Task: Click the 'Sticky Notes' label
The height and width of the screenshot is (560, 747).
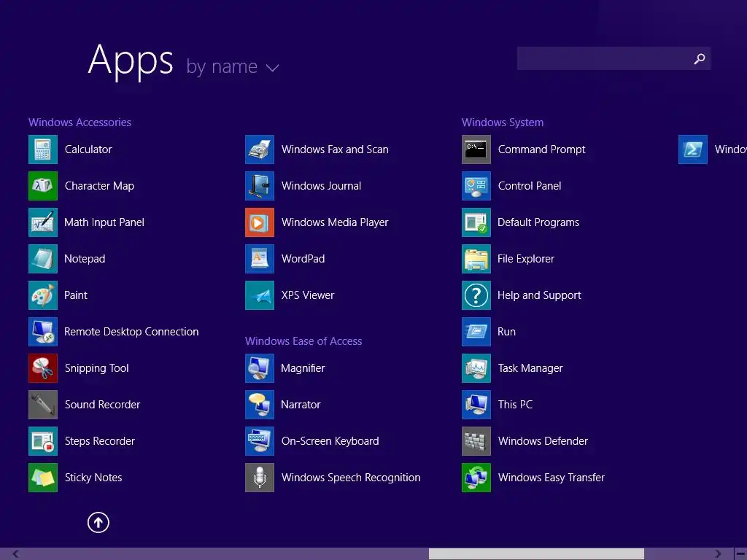Action: [93, 478]
